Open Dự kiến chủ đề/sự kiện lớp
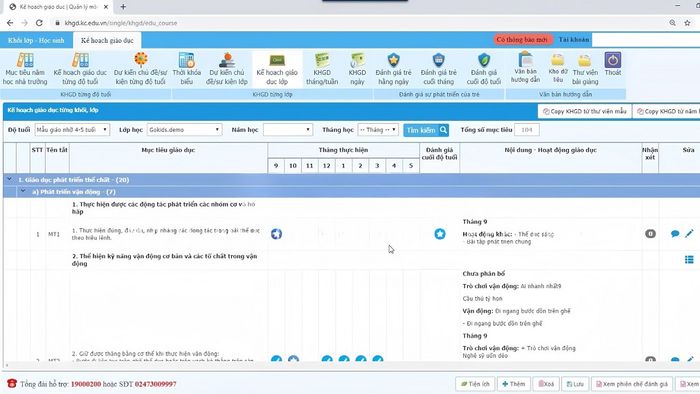 coord(227,69)
